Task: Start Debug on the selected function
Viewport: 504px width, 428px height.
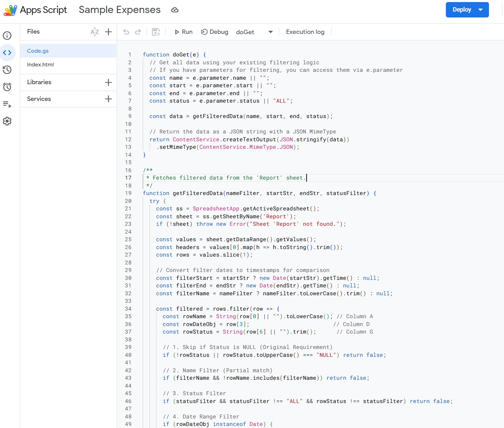Action: 215,32
